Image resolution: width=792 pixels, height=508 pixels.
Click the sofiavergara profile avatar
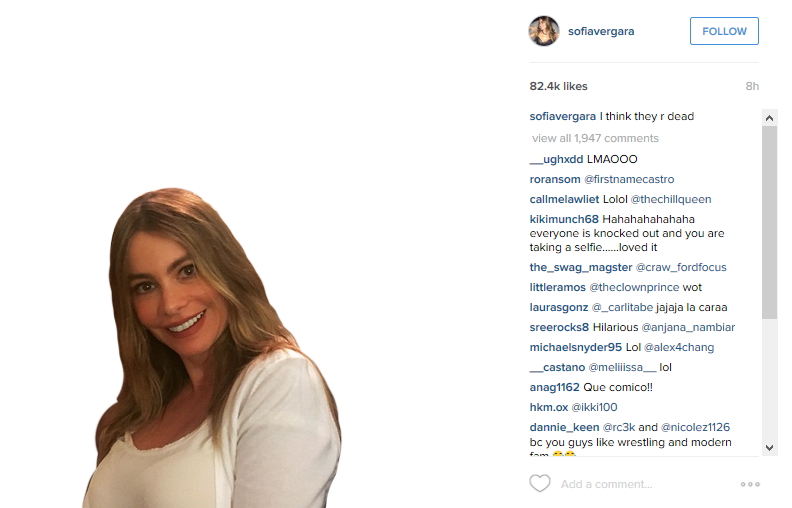click(544, 31)
